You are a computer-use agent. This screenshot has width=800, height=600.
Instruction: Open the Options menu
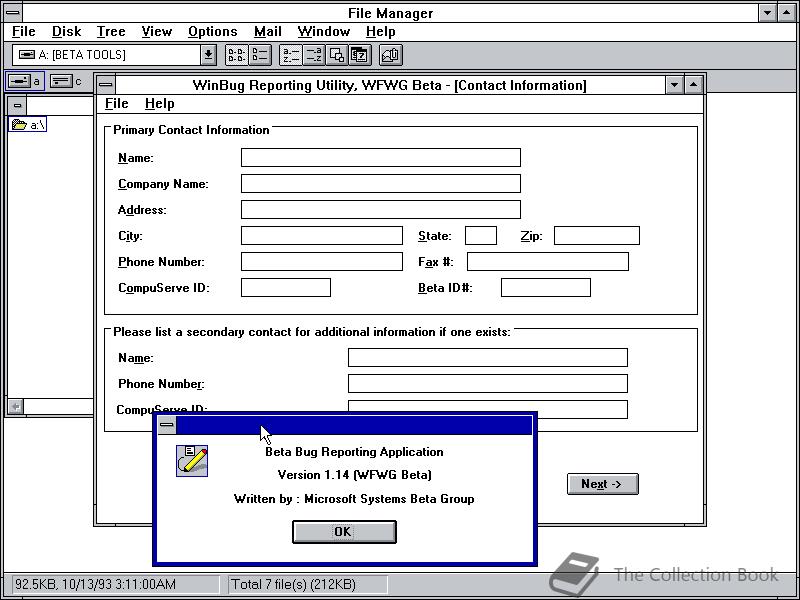(212, 32)
